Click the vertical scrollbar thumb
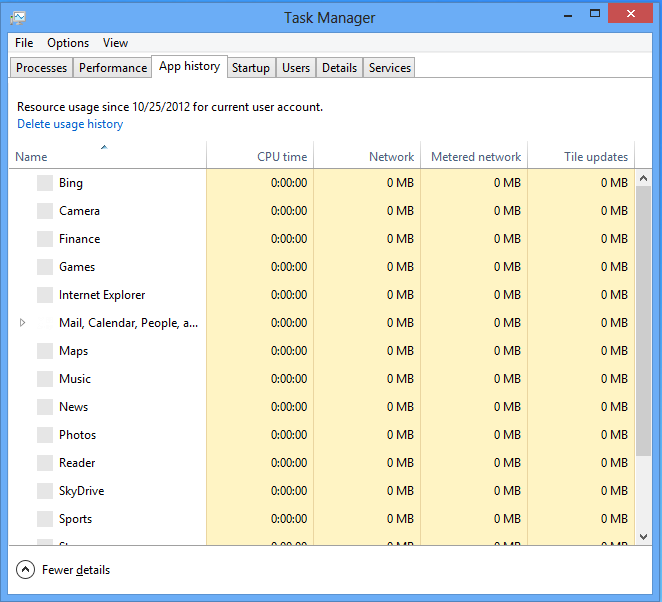The image size is (662, 602). [643, 321]
